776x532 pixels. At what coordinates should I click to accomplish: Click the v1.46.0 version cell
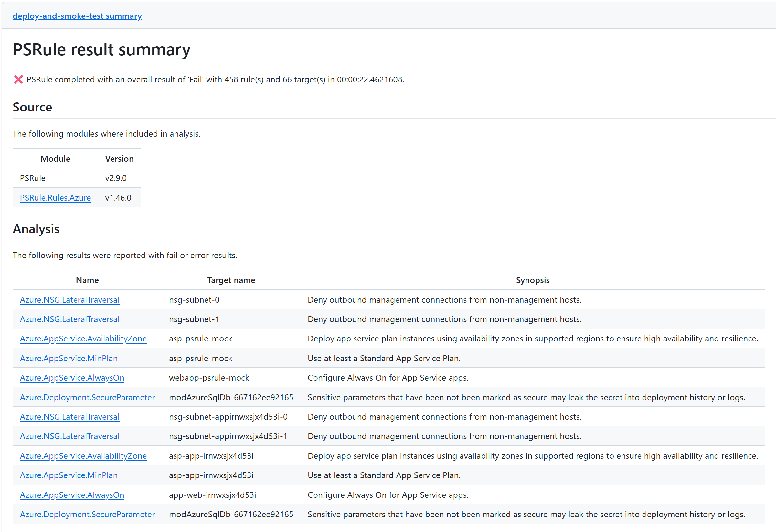point(118,198)
